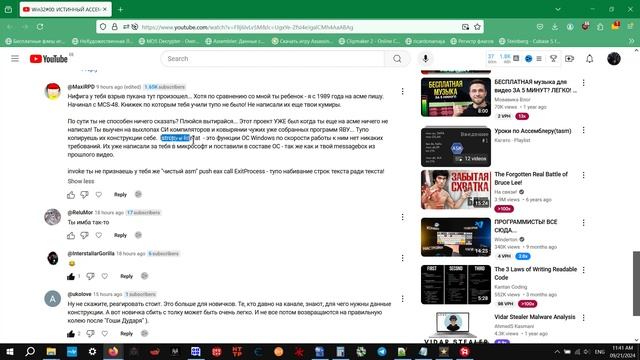Show site security lock information
This screenshot has height=360, width=640.
click(x=115, y=27)
